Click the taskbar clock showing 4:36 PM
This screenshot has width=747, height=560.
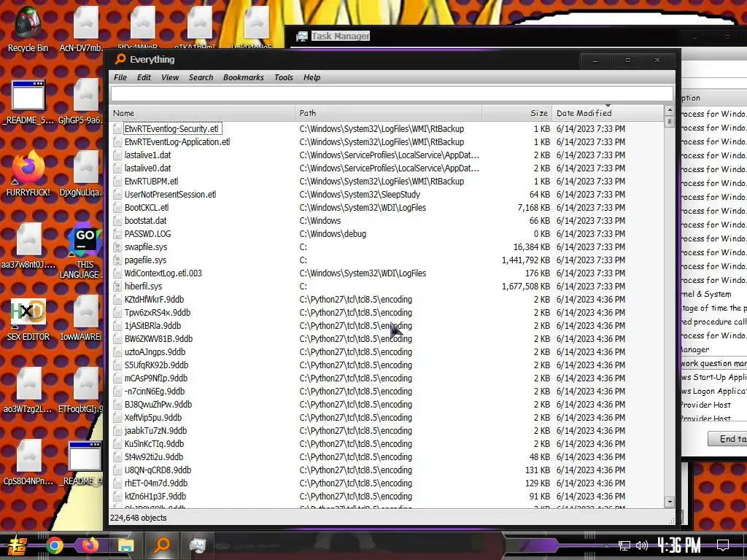pos(678,545)
